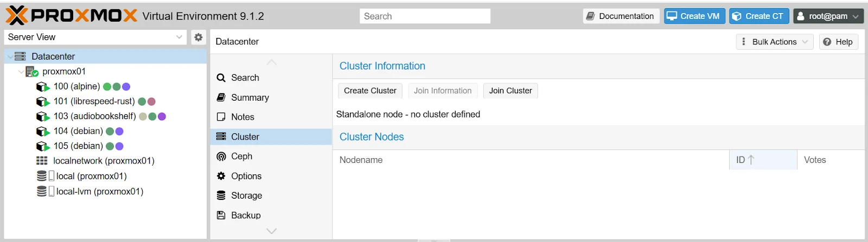Viewport: 868px width, 242px height.
Task: Click the Documentation button
Action: [621, 16]
